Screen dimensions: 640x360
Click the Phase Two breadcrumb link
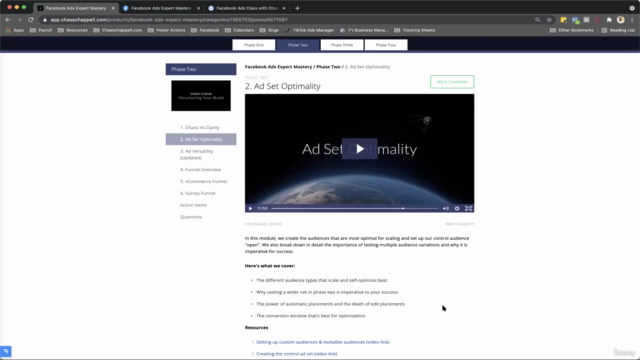pyautogui.click(x=328, y=67)
